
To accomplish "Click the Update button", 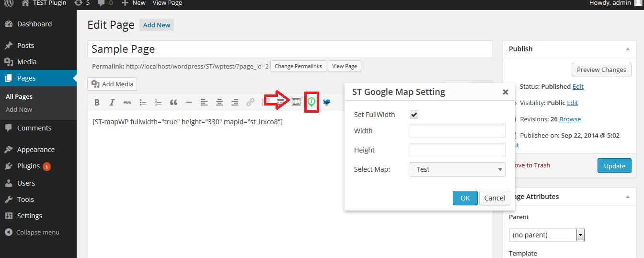I will tap(614, 166).
